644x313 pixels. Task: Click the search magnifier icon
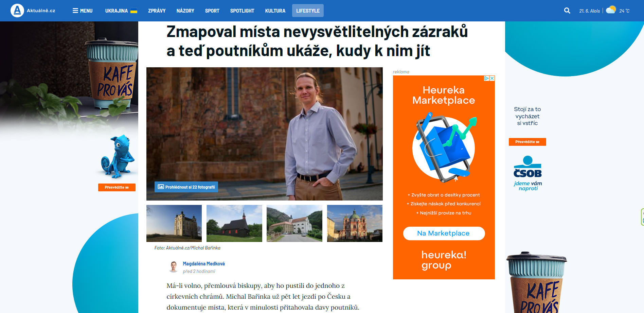coord(567,11)
